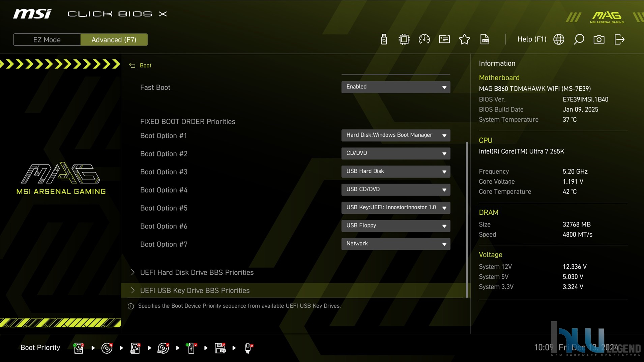This screenshot has height=362, width=644.
Task: Open Boot Option #5 USB Key dropdown
Action: (x=396, y=208)
